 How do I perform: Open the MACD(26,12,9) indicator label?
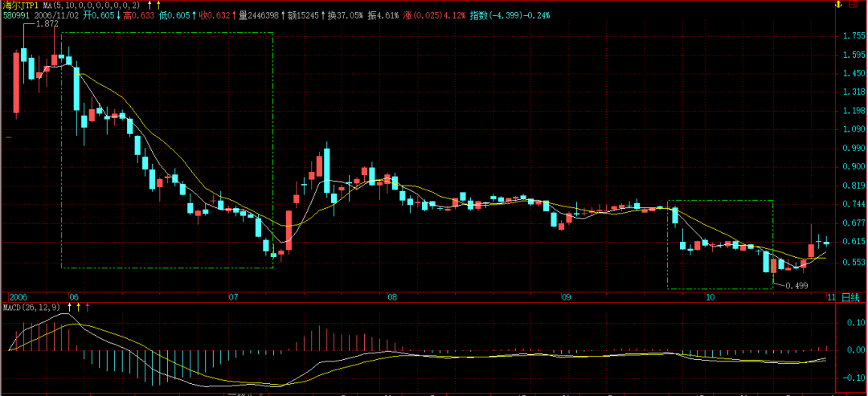coord(33,308)
